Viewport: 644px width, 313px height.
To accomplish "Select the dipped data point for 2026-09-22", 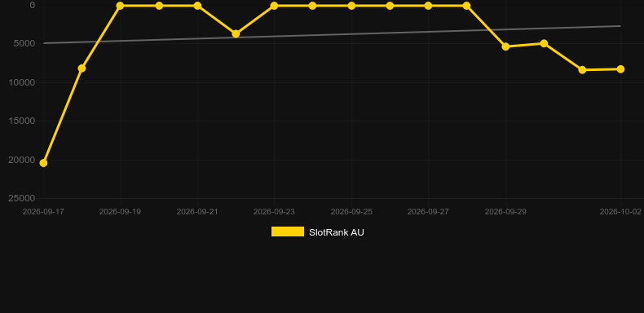I will pyautogui.click(x=236, y=33).
